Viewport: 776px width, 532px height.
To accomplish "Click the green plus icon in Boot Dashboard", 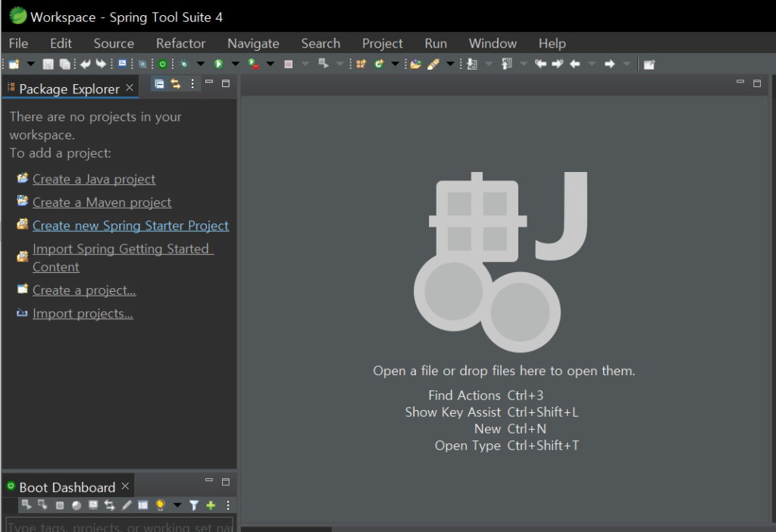I will (211, 505).
